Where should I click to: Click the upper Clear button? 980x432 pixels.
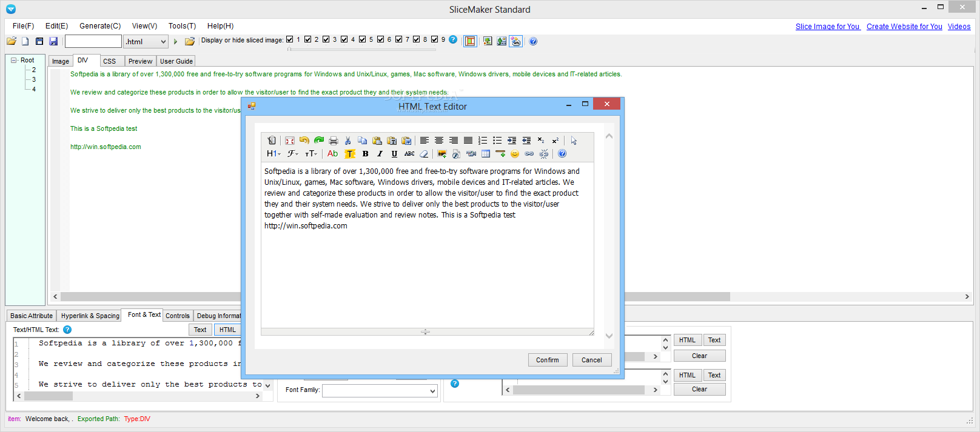pos(699,356)
